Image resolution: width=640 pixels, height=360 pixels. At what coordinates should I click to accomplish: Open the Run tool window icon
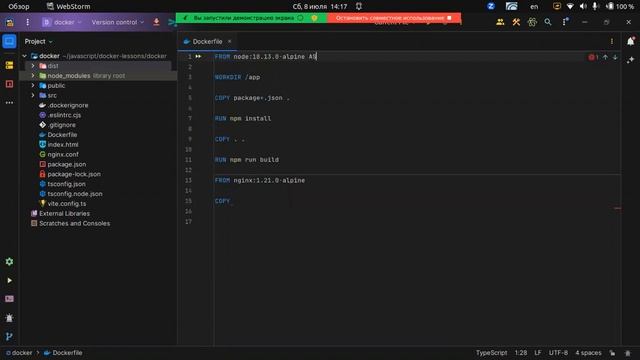click(9, 280)
